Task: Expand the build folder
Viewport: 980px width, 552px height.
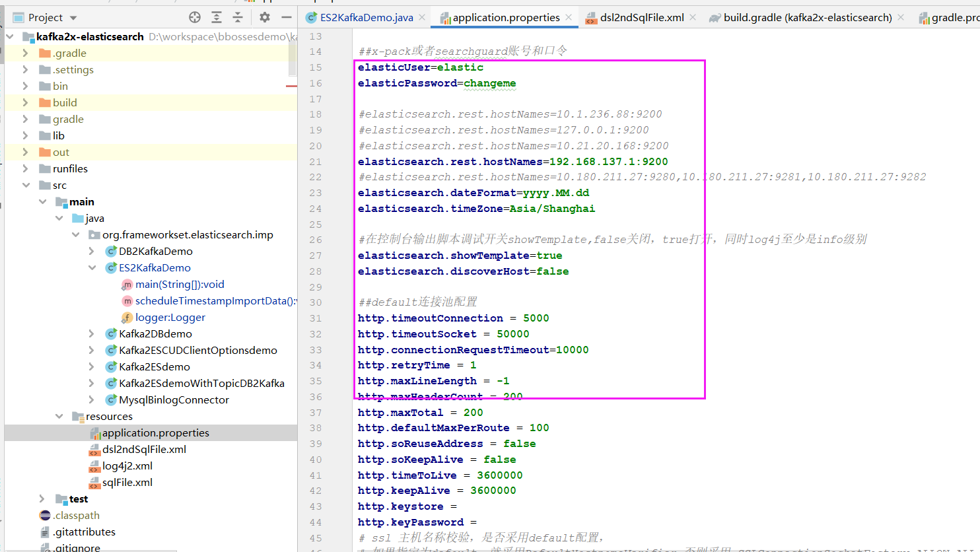Action: coord(25,102)
